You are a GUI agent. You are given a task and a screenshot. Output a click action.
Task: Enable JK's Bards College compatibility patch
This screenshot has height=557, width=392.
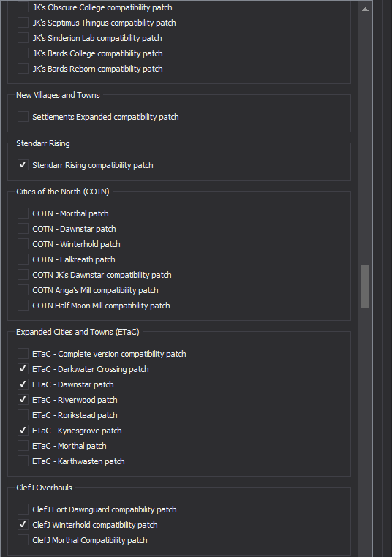coord(23,53)
